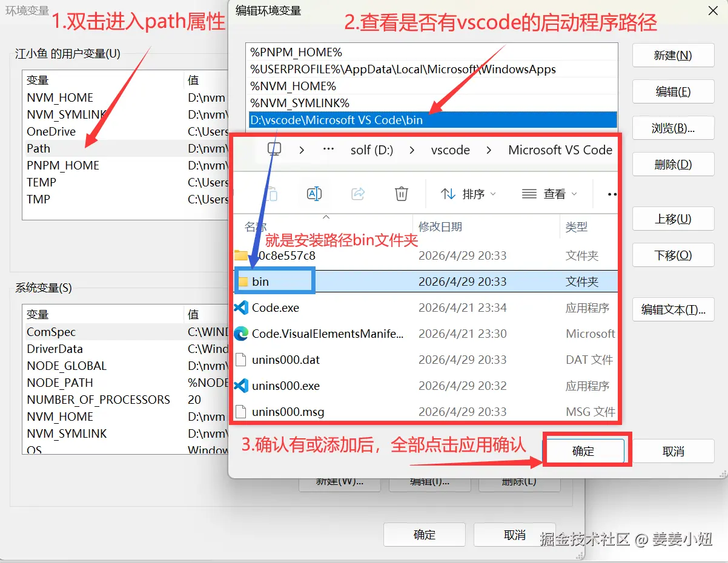Image resolution: width=728 pixels, height=563 pixels.
Task: Open the 查看 view dropdown
Action: tap(549, 194)
